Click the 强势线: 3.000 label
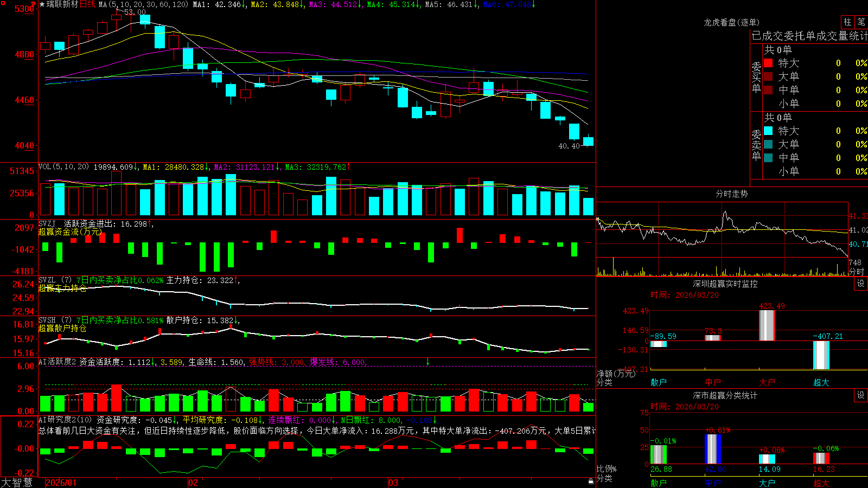This screenshot has height=488, width=868. (x=277, y=362)
